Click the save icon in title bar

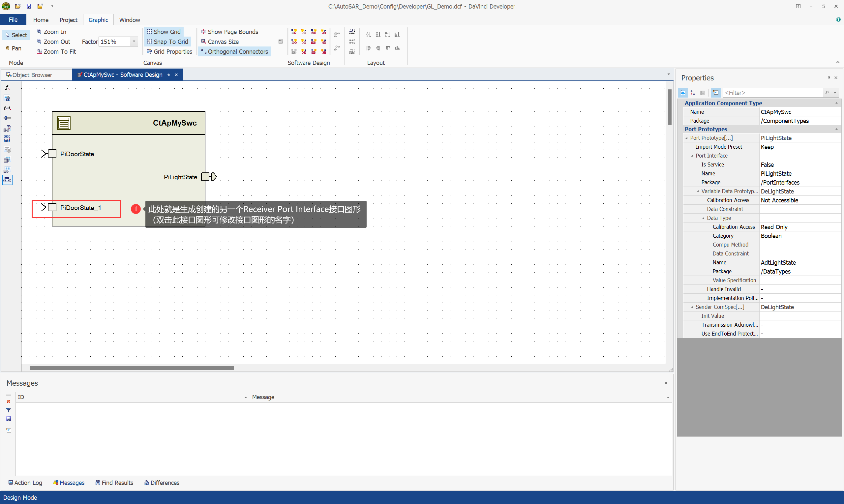pos(29,6)
